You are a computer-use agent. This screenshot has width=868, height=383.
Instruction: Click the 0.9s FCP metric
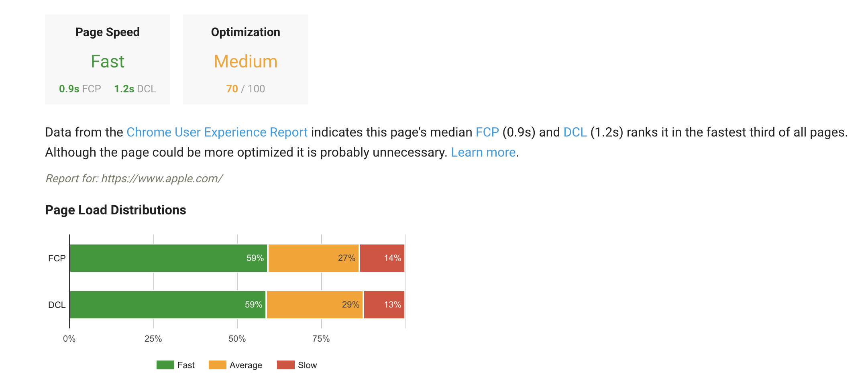pyautogui.click(x=80, y=89)
